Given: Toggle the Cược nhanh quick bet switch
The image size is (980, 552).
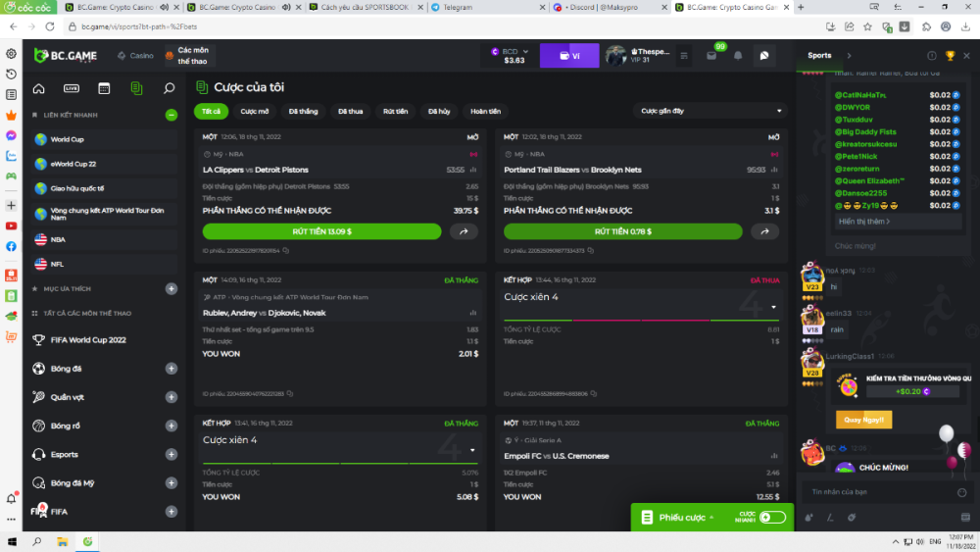Looking at the screenshot, I should click(772, 517).
